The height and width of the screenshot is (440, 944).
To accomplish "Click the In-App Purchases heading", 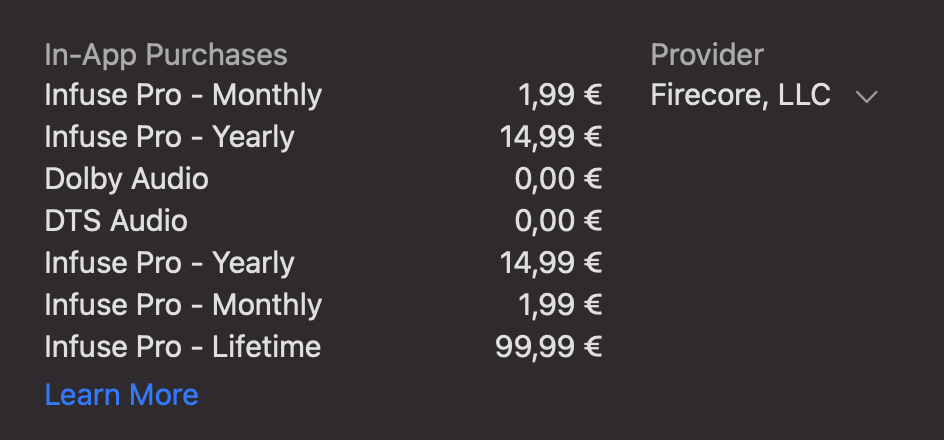I will click(166, 54).
